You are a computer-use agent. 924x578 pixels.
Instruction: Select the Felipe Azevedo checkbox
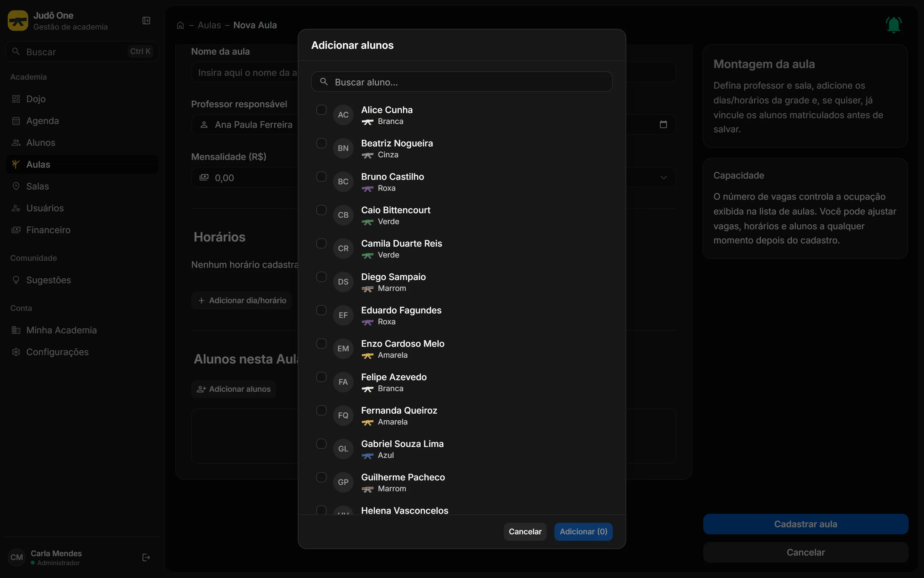pos(321,377)
